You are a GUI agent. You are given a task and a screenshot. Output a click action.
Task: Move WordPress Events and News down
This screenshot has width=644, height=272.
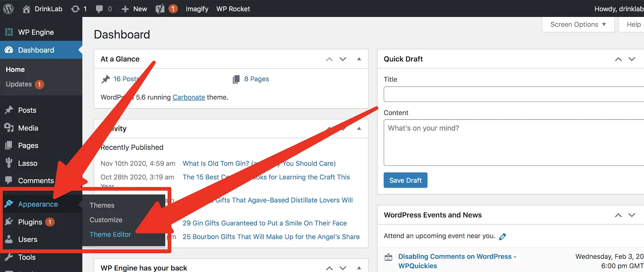(x=632, y=215)
